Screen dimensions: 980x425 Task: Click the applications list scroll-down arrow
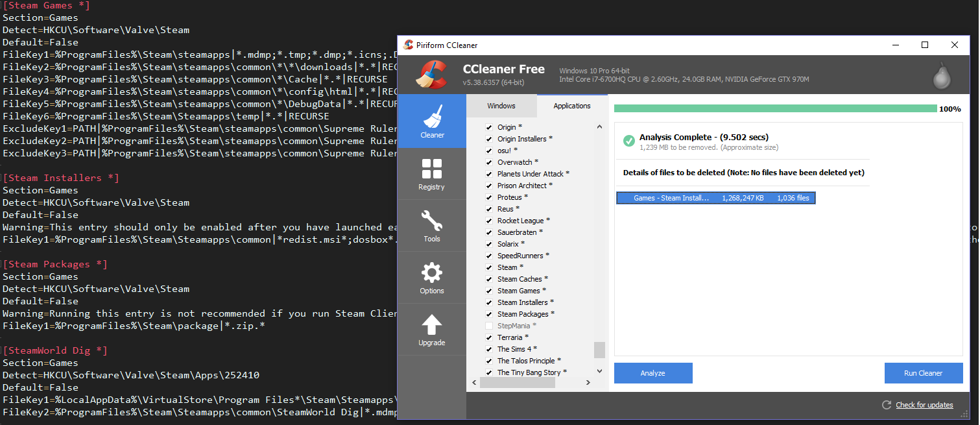pos(599,372)
